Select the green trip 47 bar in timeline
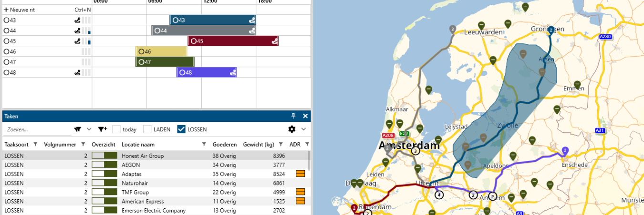The width and height of the screenshot is (644, 215). (165, 62)
